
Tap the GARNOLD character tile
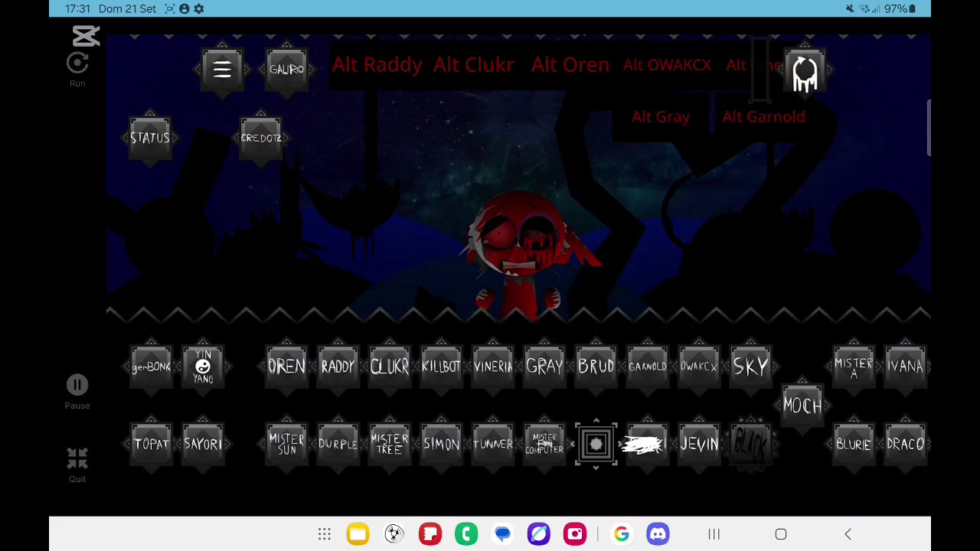pyautogui.click(x=647, y=367)
